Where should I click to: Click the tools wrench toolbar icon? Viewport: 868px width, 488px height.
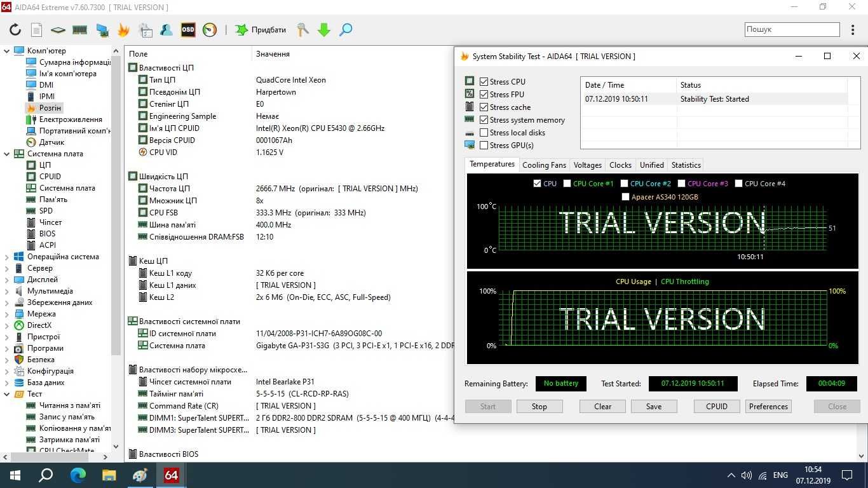click(x=303, y=30)
